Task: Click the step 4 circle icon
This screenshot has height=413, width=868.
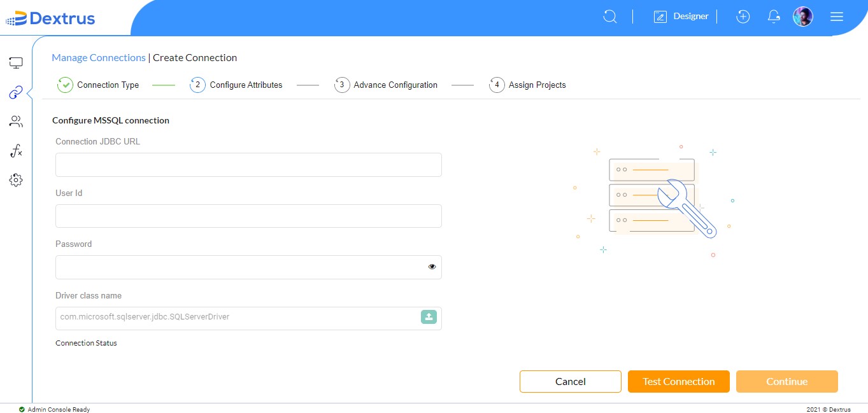Action: (x=497, y=85)
